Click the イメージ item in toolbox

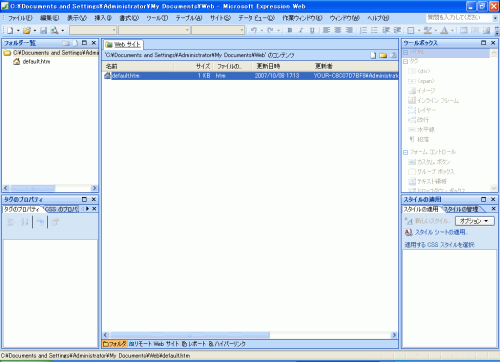(422, 91)
